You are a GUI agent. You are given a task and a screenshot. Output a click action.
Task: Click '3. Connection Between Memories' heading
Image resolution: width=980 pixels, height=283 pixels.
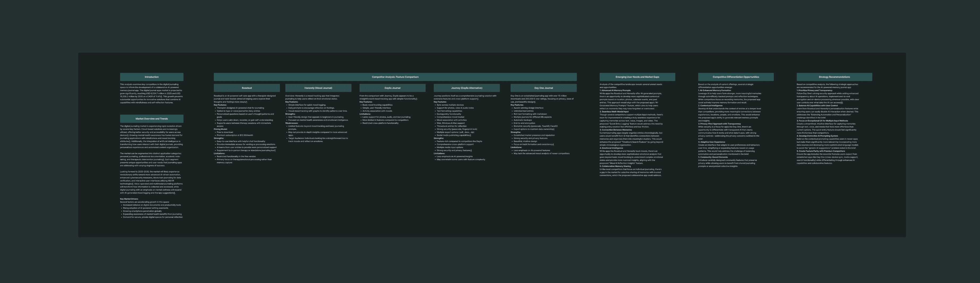[x=615, y=130]
